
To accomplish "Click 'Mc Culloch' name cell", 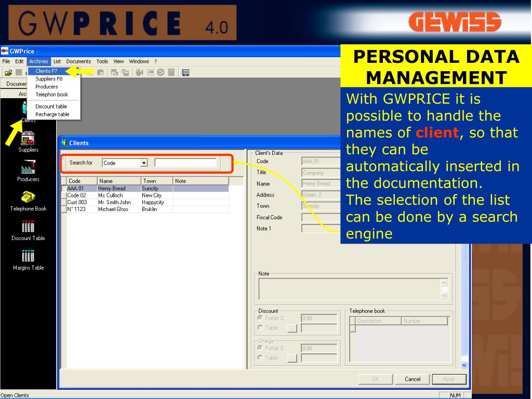I will [x=119, y=195].
